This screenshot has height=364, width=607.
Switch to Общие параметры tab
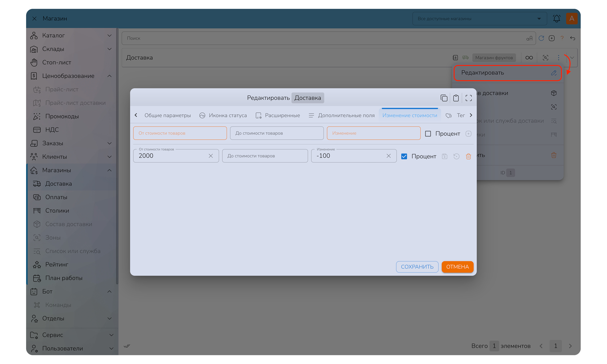167,115
